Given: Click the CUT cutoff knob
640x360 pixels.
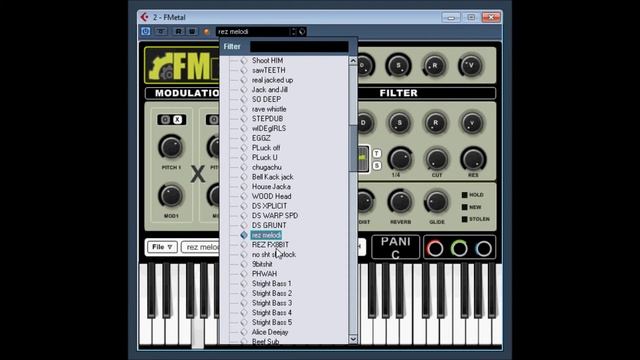Looking at the screenshot, I should point(437,159).
